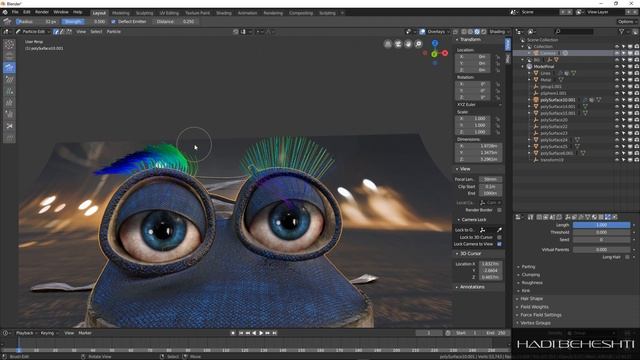
Task: Open the Keying menu in timeline
Action: pyautogui.click(x=49, y=333)
